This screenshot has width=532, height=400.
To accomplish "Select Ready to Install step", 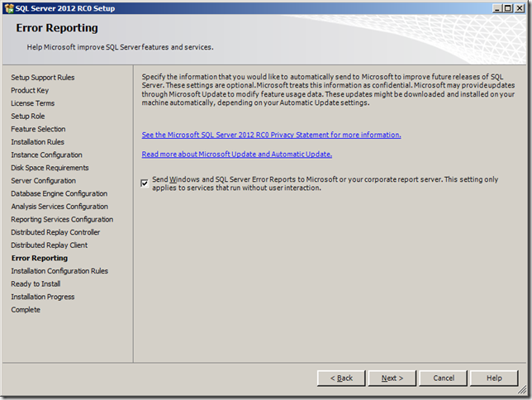I will tap(36, 283).
